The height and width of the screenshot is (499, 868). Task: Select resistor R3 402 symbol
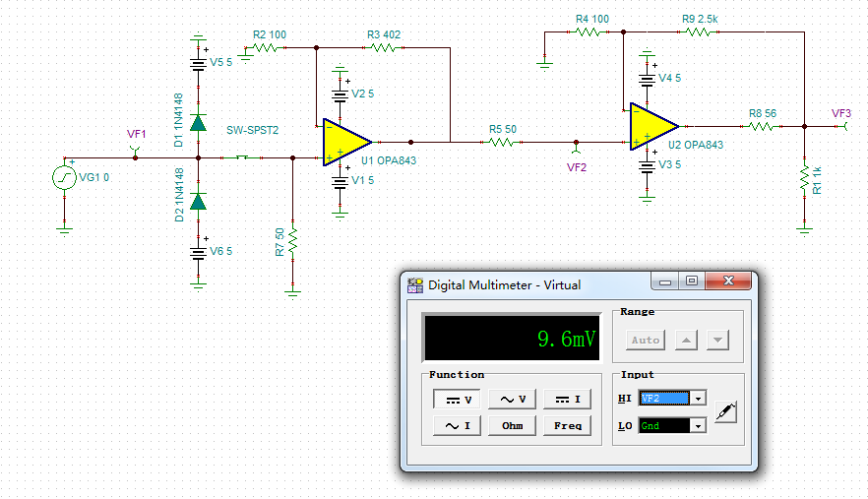(384, 47)
